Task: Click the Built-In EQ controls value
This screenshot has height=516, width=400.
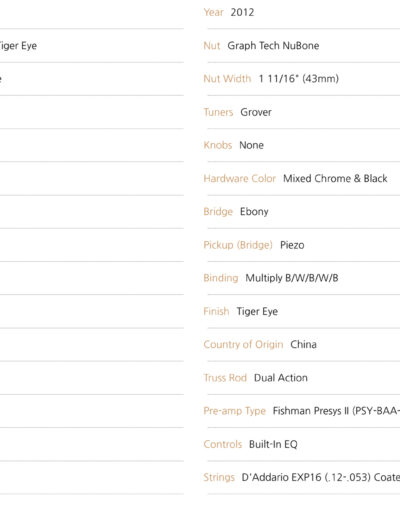Action: 273,444
